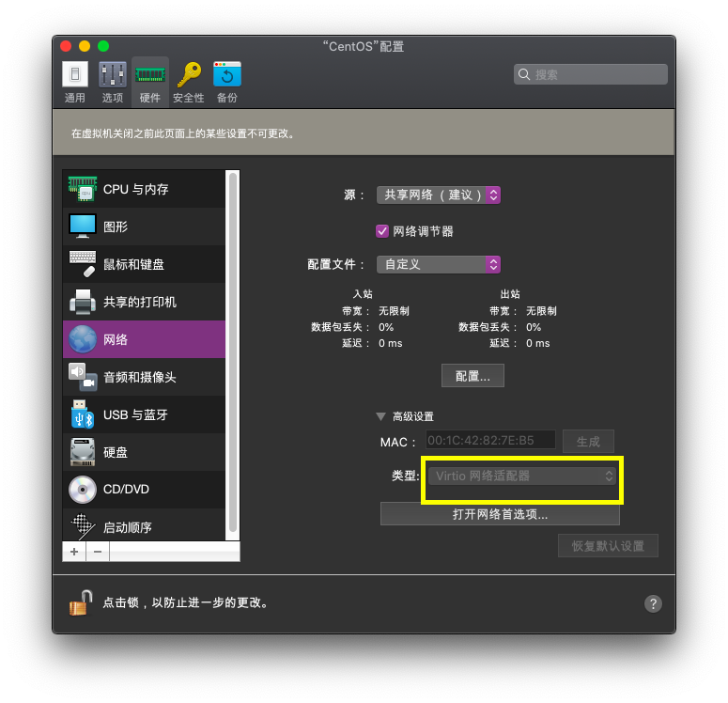
Task: Click the 恢复默认设置 button
Action: 608,545
